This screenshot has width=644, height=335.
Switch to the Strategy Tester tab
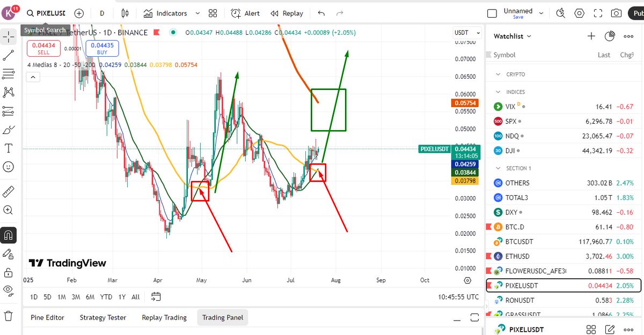[103, 317]
